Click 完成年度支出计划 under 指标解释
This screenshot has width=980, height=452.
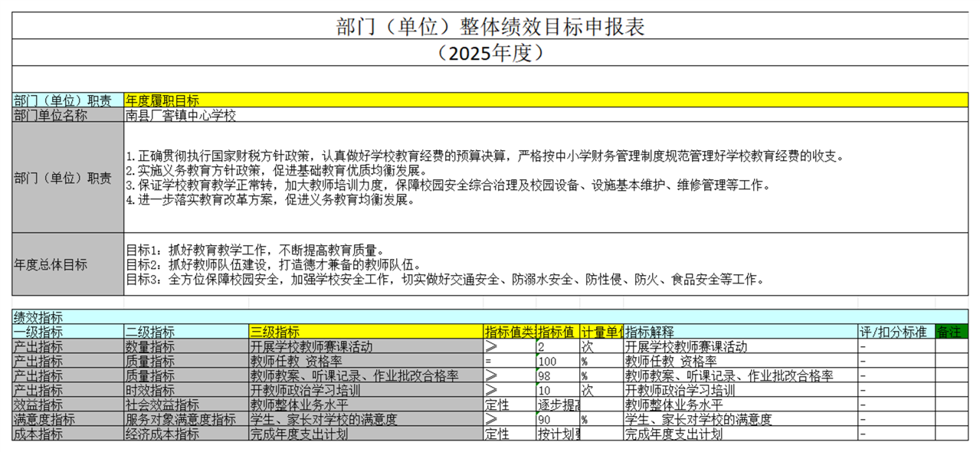(x=740, y=434)
